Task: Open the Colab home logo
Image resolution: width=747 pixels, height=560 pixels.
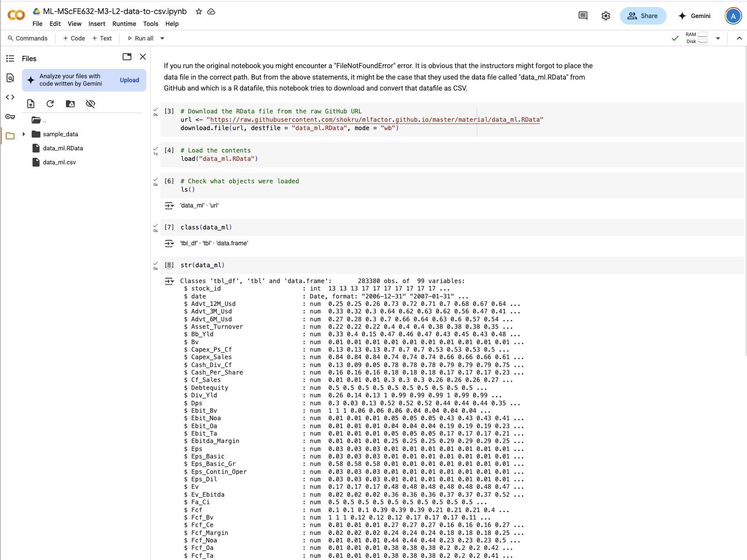Action: (x=16, y=15)
